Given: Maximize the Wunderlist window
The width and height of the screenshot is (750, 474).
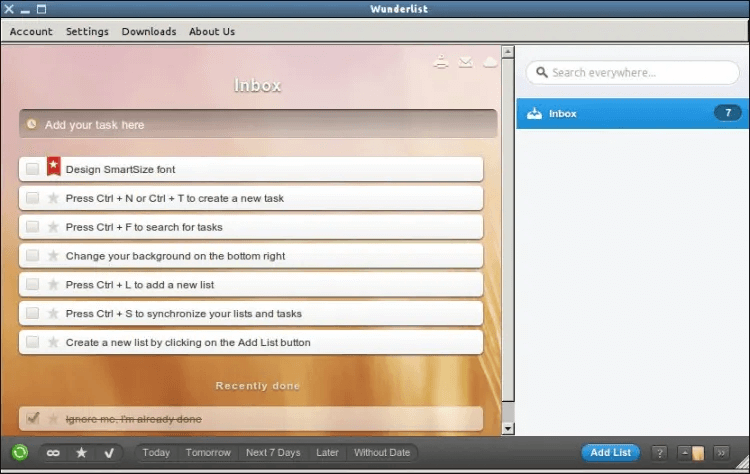Looking at the screenshot, I should [x=42, y=9].
